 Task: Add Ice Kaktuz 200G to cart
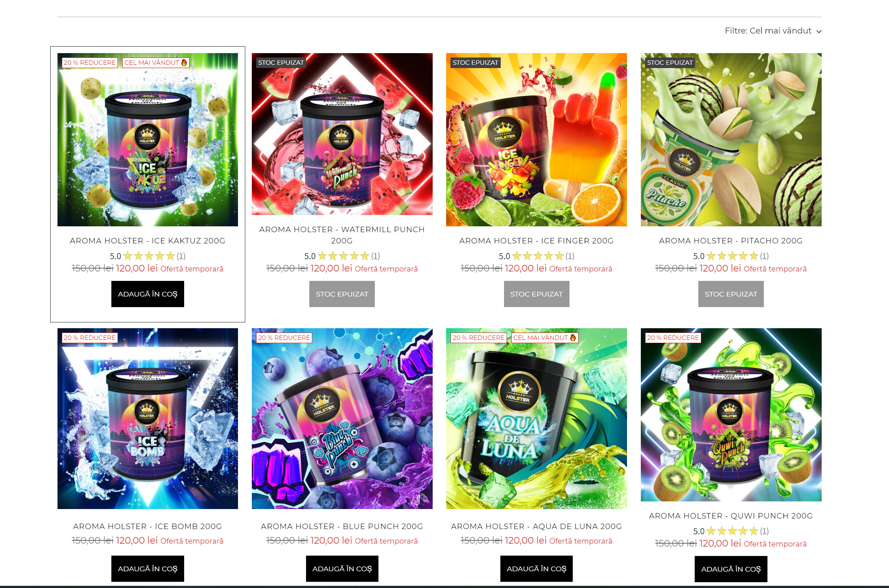[147, 294]
